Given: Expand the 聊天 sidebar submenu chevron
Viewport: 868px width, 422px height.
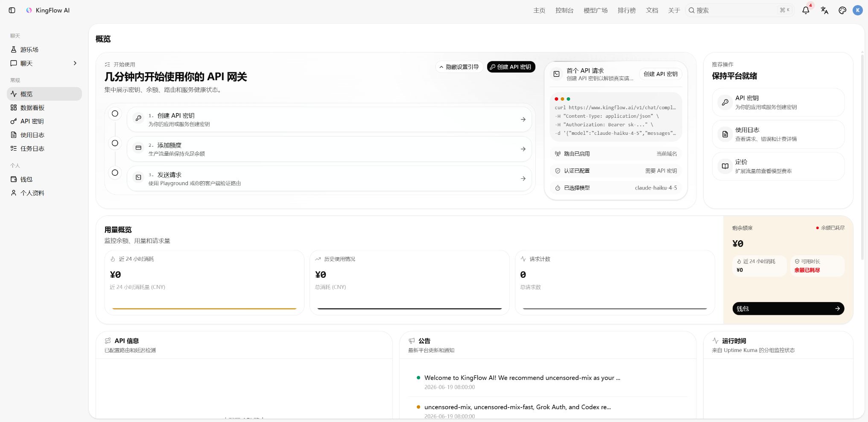Looking at the screenshot, I should (x=75, y=63).
